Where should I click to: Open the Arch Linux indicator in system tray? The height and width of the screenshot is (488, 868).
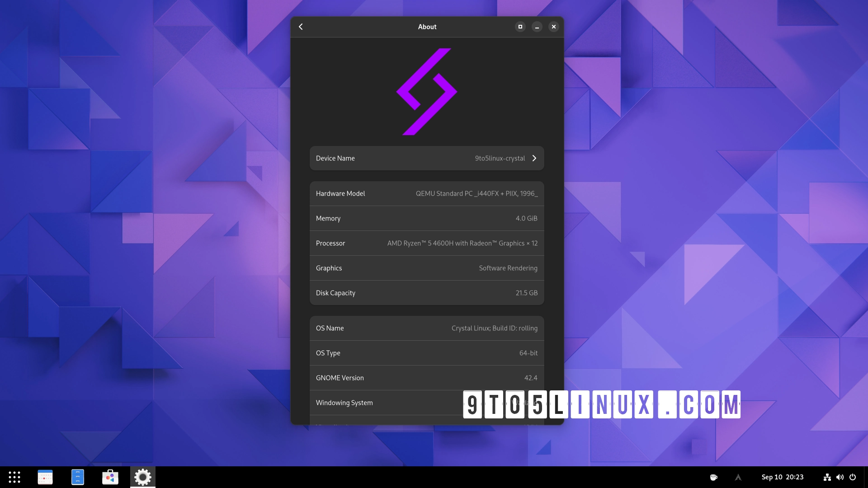pyautogui.click(x=738, y=477)
